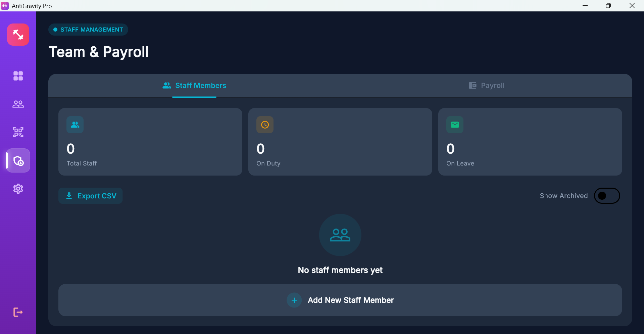Open settings via the gear icon
Screen dimensions: 644x334
pyautogui.click(x=18, y=189)
